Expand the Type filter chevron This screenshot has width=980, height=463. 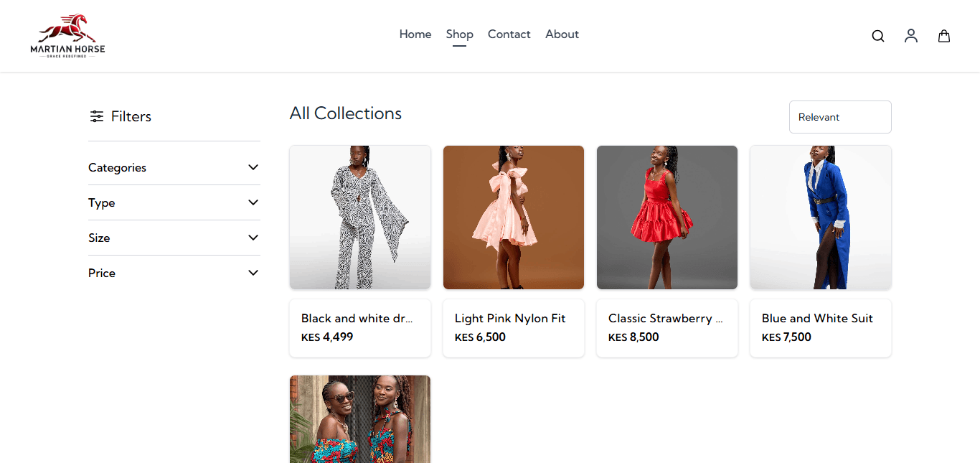(x=253, y=202)
